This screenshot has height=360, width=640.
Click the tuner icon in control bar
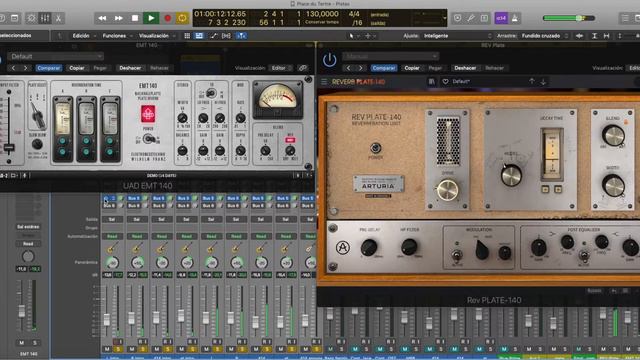(471, 18)
